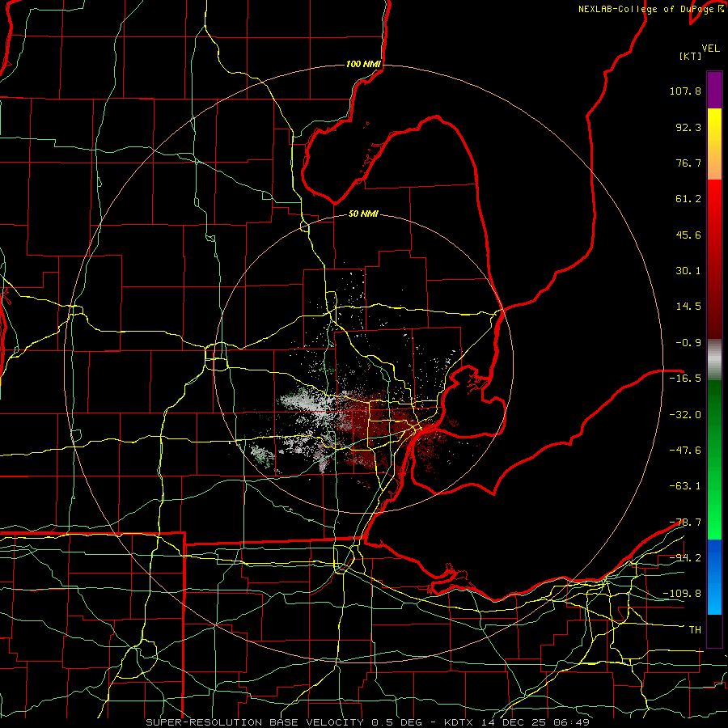Image resolution: width=728 pixels, height=728 pixels.
Task: Click the -32.0 legend value
Action: pos(685,415)
